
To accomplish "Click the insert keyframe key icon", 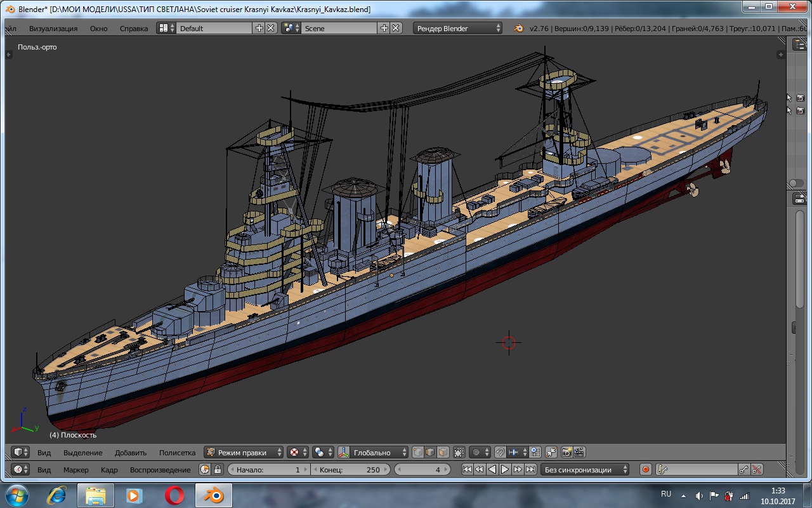I will tap(743, 470).
